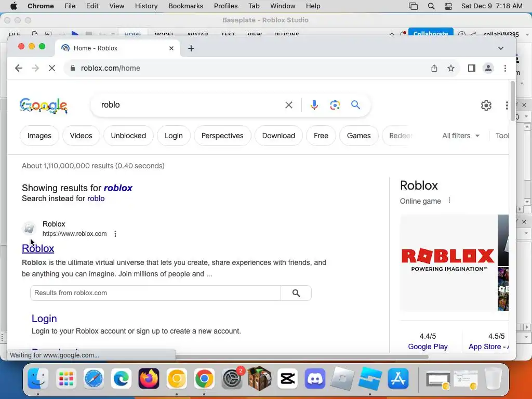Open CapCut from the dock

(287, 378)
